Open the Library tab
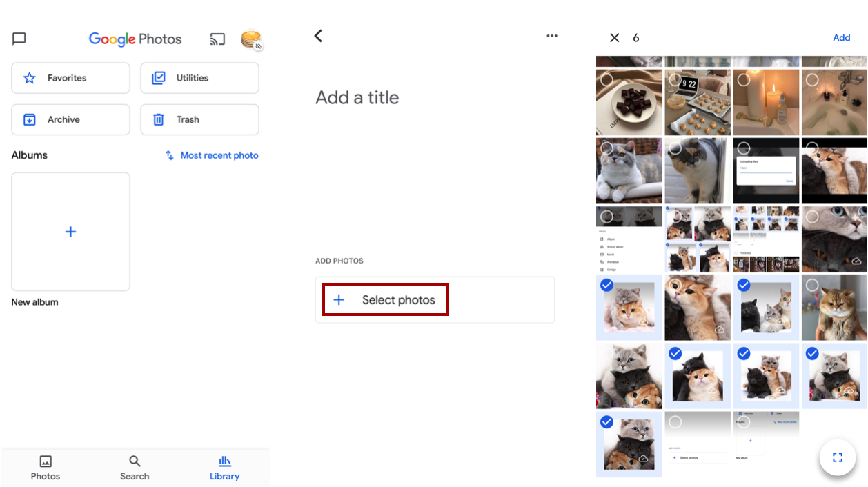Image resolution: width=868 pixels, height=487 pixels. 224,468
